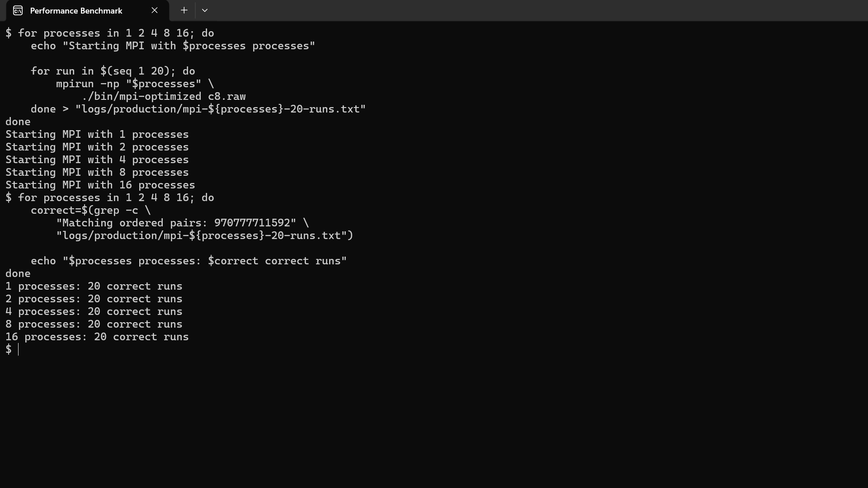Click the empty title bar area beside tabs
The image size is (868, 488).
click(538, 10)
